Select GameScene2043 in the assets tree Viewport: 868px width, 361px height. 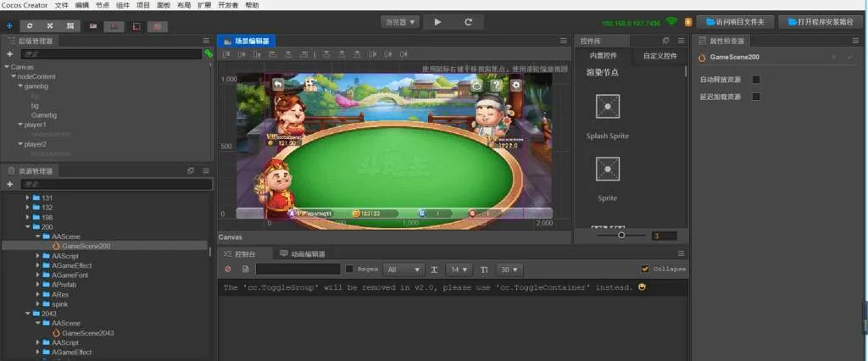tap(88, 333)
